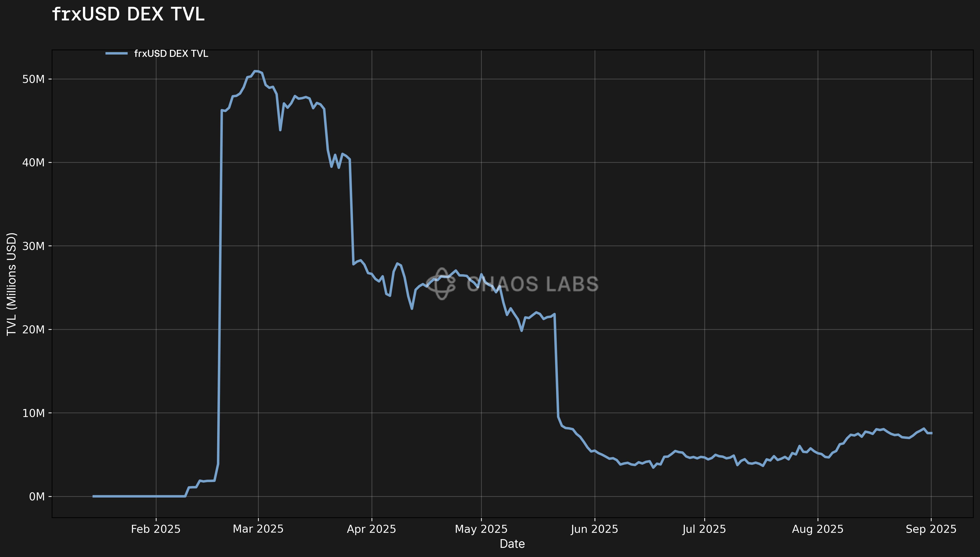
Task: Click the Apr 2025 x-axis label
Action: 372,529
